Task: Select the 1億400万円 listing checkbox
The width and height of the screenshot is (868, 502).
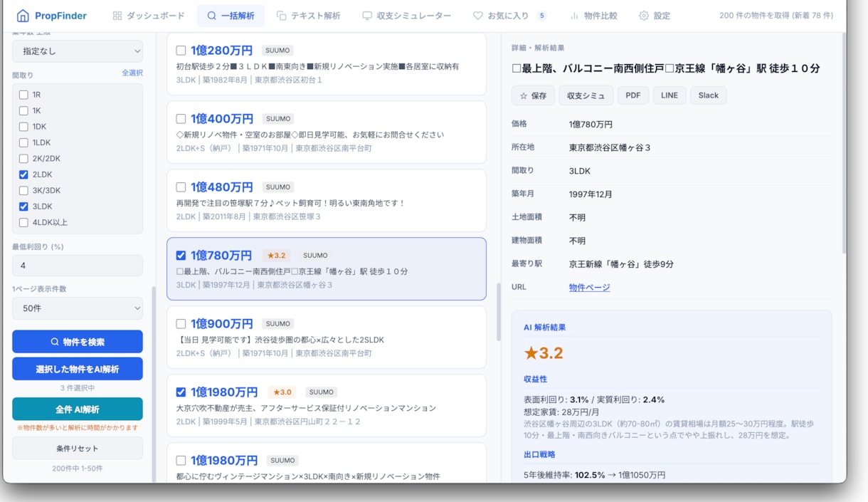Action: [181, 119]
